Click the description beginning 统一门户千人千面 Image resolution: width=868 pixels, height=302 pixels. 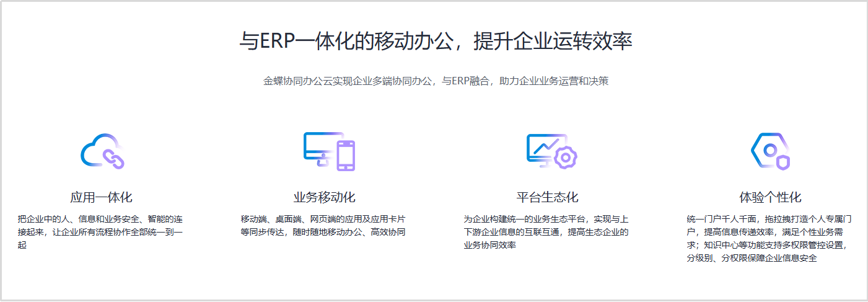click(769, 239)
